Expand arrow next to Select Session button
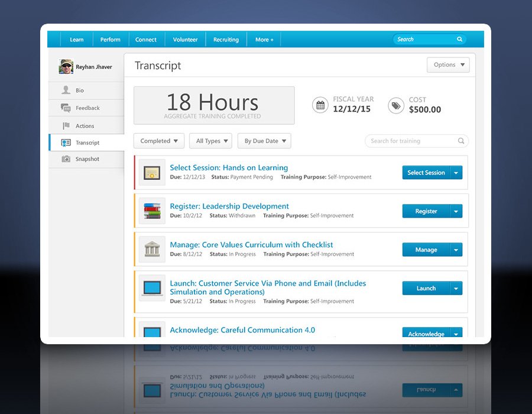Viewport: 532px width, 414px height. tap(456, 173)
